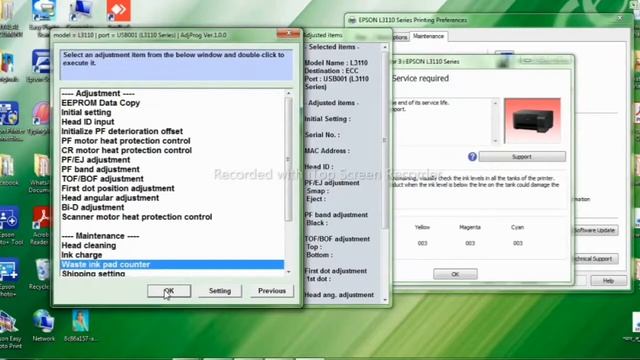Click EPSON printer icon in Preferences title bar

click(x=352, y=20)
